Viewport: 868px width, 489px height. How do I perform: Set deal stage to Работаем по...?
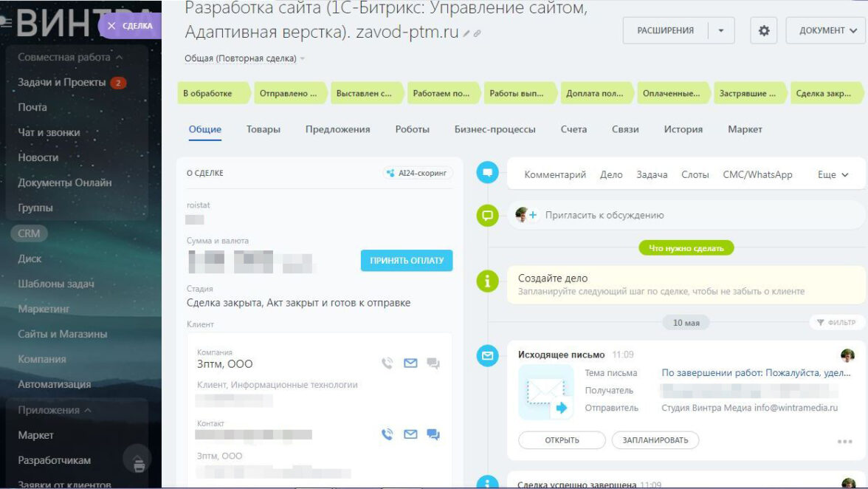444,93
